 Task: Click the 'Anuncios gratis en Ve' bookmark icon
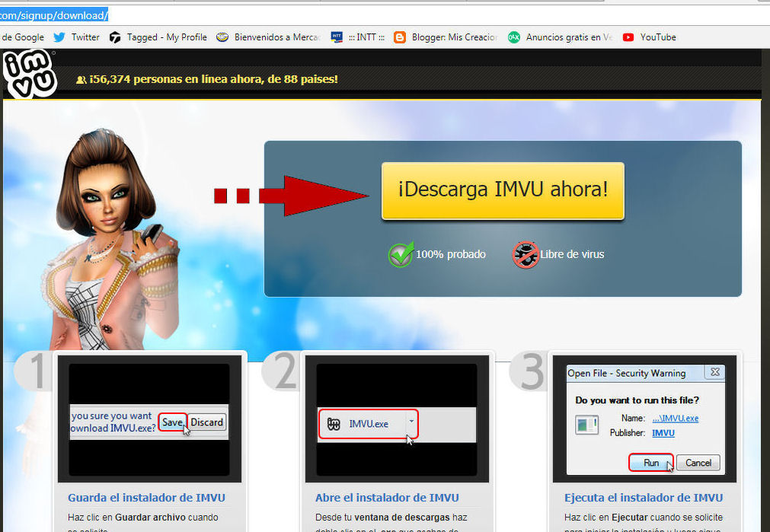(x=514, y=37)
